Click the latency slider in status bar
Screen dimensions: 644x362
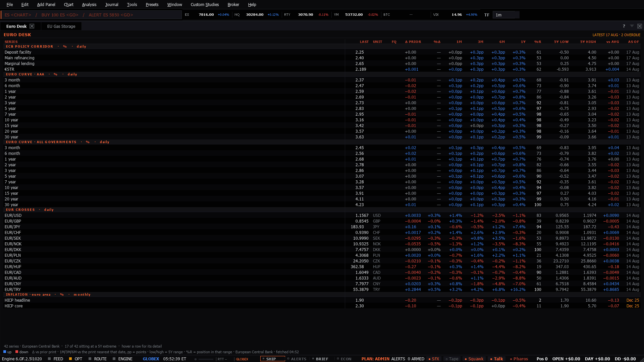click(x=204, y=359)
